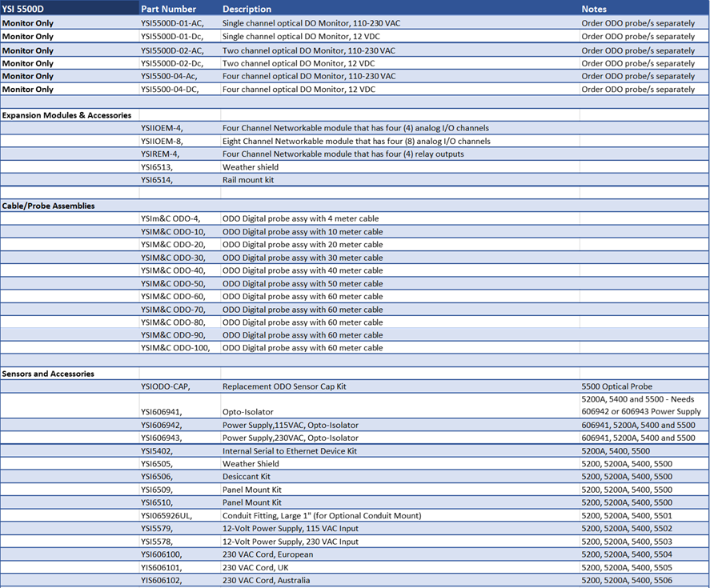Click "230 VAC Cord, UK" description

pos(255,567)
